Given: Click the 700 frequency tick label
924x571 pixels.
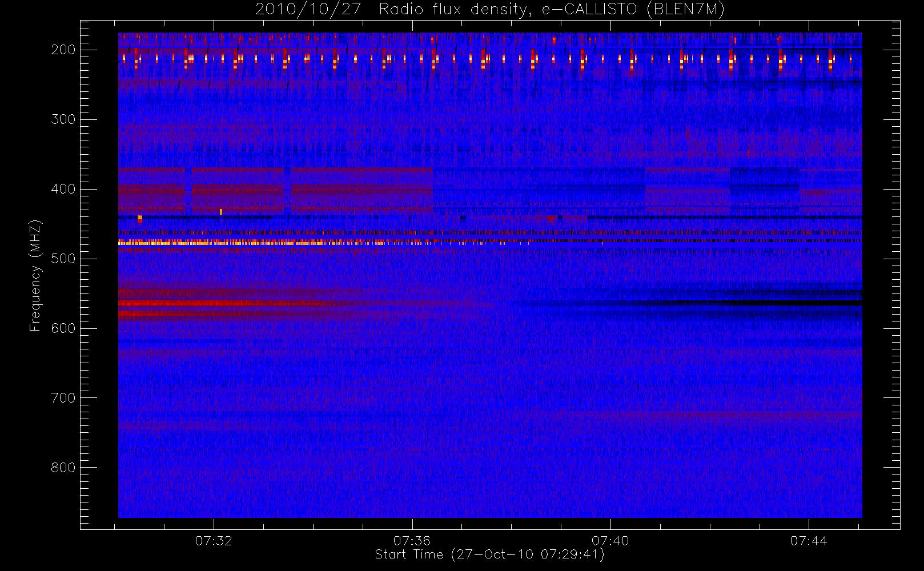Looking at the screenshot, I should coord(63,398).
